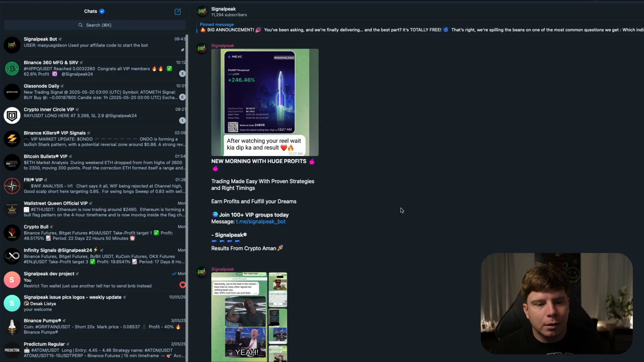
Task: Open the Signalpeak channel header title
Action: [x=223, y=9]
